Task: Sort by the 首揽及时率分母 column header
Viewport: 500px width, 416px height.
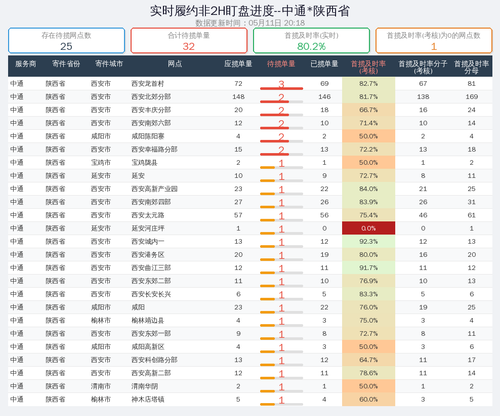Action: [471, 67]
